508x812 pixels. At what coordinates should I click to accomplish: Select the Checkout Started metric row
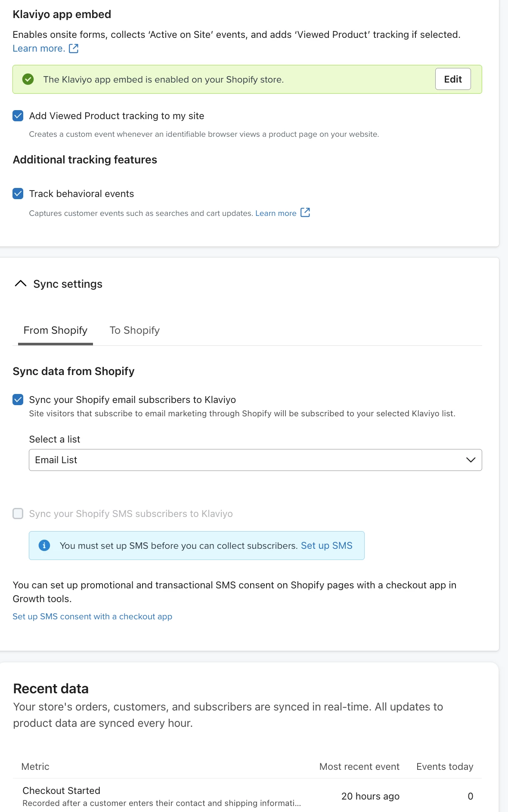tap(248, 796)
